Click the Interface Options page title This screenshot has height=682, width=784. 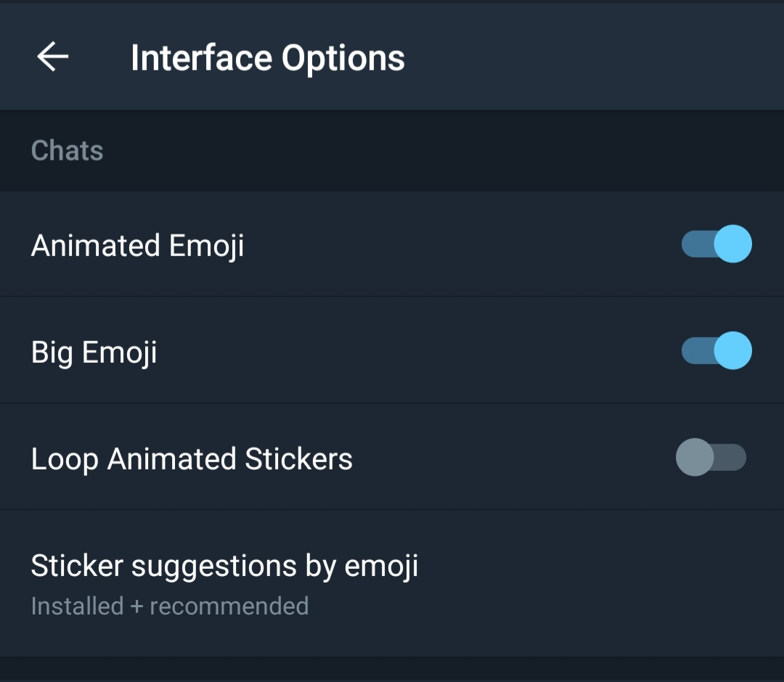[x=267, y=58]
